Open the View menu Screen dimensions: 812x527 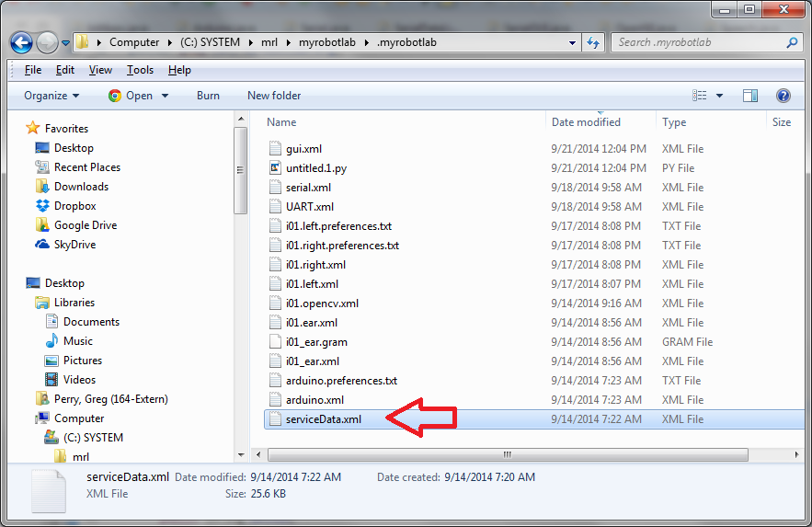pos(100,70)
